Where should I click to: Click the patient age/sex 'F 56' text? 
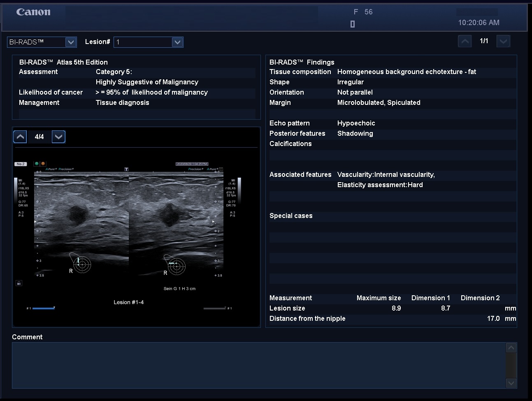point(363,12)
